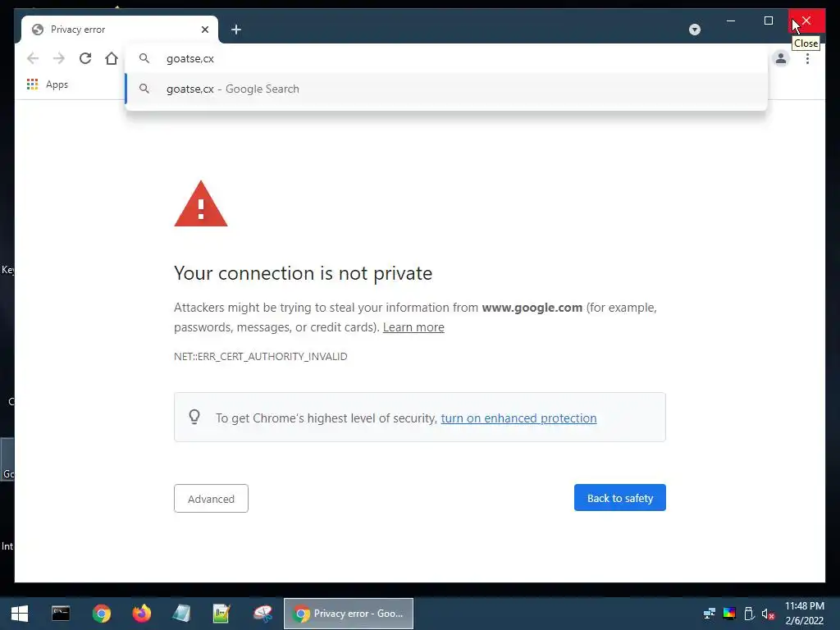This screenshot has width=840, height=630.
Task: Minimize the Chrome window
Action: coord(731,21)
